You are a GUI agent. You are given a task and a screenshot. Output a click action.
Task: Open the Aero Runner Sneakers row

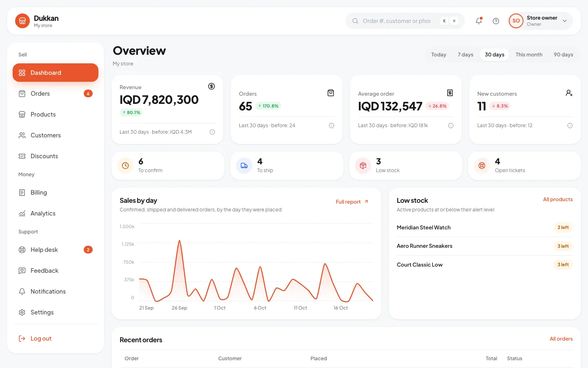(x=485, y=246)
